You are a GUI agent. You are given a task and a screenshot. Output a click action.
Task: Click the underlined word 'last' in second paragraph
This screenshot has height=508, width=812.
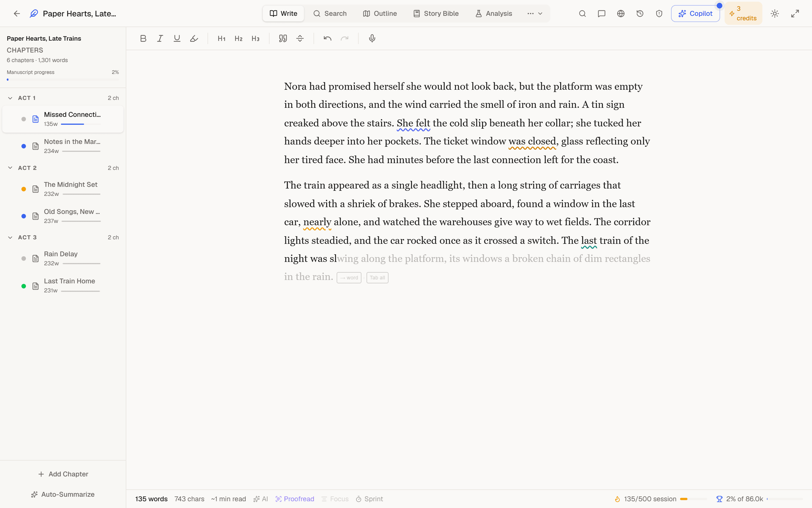pyautogui.click(x=589, y=240)
